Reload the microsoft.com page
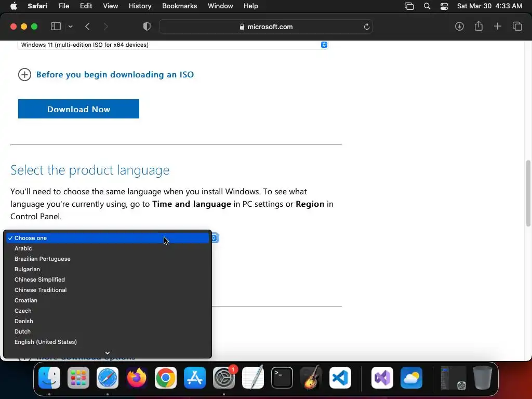Screen dimensions: 532x399 [x=366, y=27]
